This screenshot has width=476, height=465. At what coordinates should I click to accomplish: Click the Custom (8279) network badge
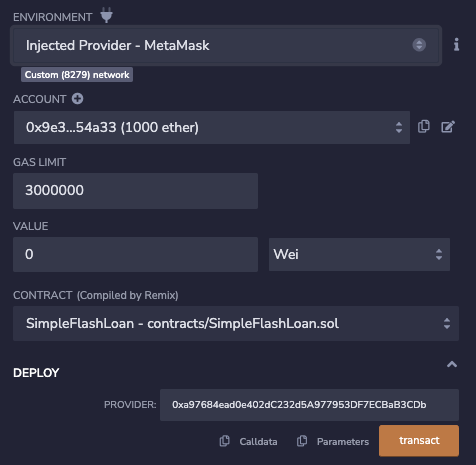(x=77, y=75)
